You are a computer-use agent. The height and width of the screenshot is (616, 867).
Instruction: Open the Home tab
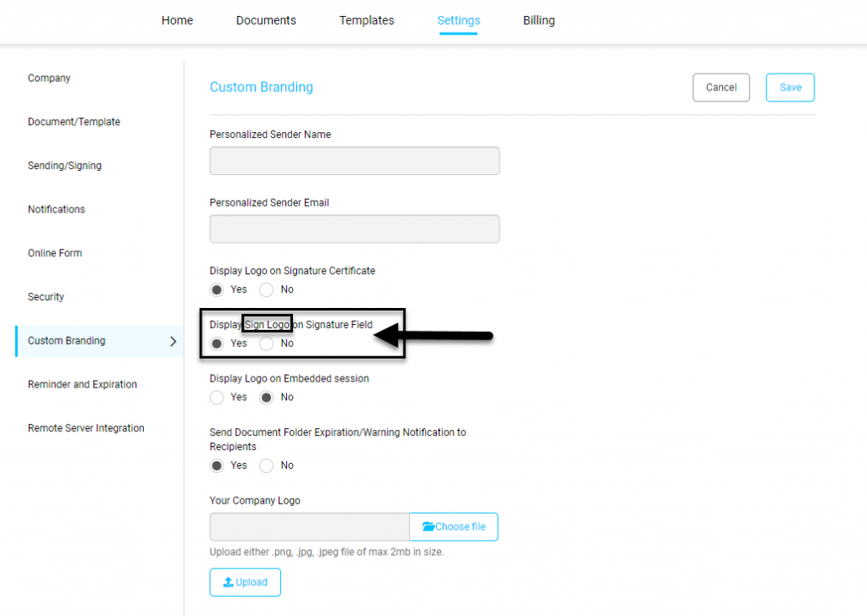(x=177, y=20)
